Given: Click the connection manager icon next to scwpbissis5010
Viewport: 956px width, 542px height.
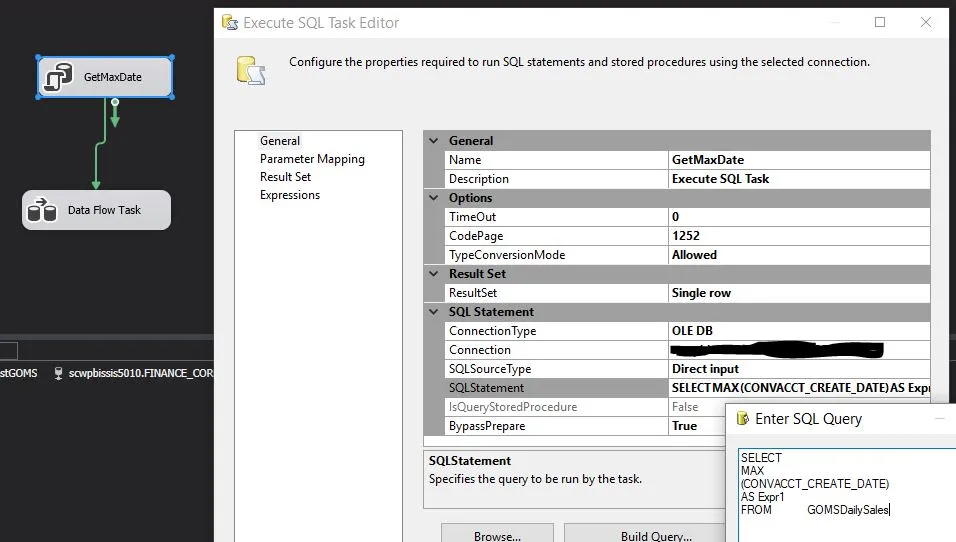Looking at the screenshot, I should pos(58,373).
